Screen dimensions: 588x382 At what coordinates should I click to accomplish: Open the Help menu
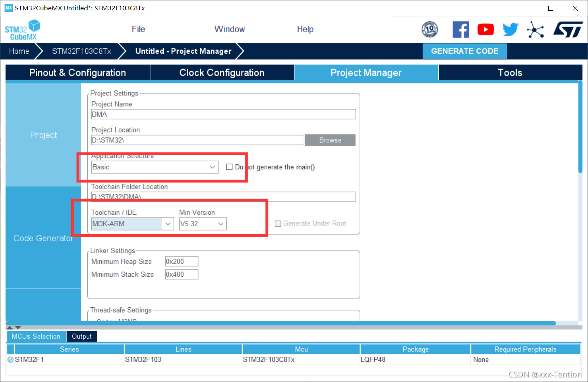(305, 29)
